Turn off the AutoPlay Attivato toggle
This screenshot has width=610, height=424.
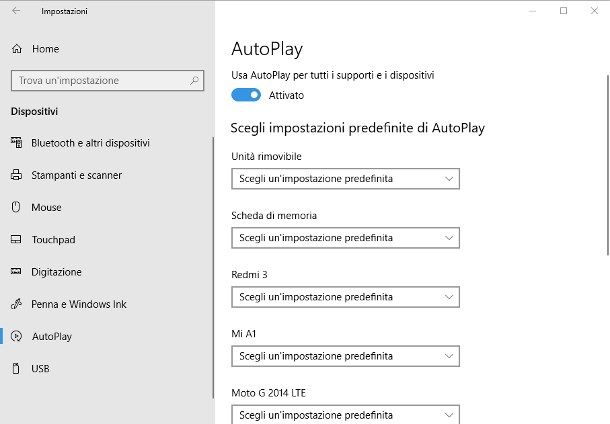245,95
